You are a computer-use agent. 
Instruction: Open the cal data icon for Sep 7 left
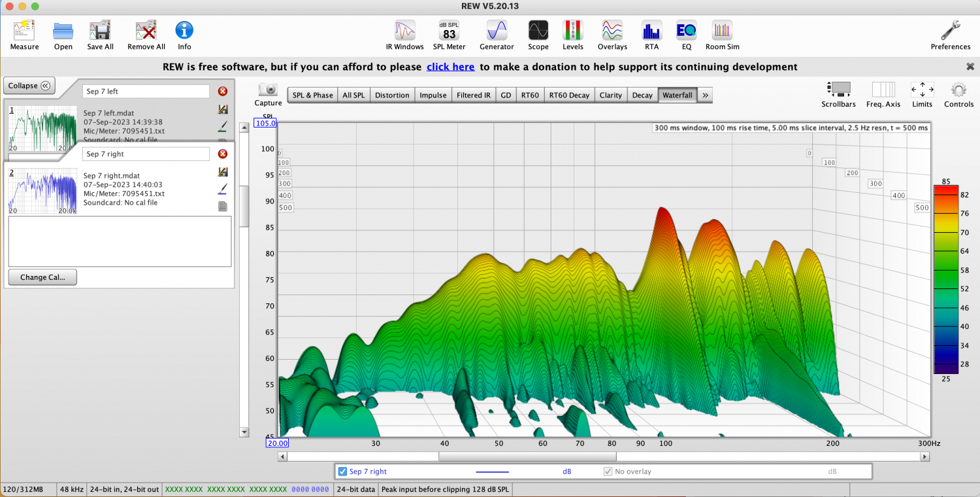pos(223,110)
